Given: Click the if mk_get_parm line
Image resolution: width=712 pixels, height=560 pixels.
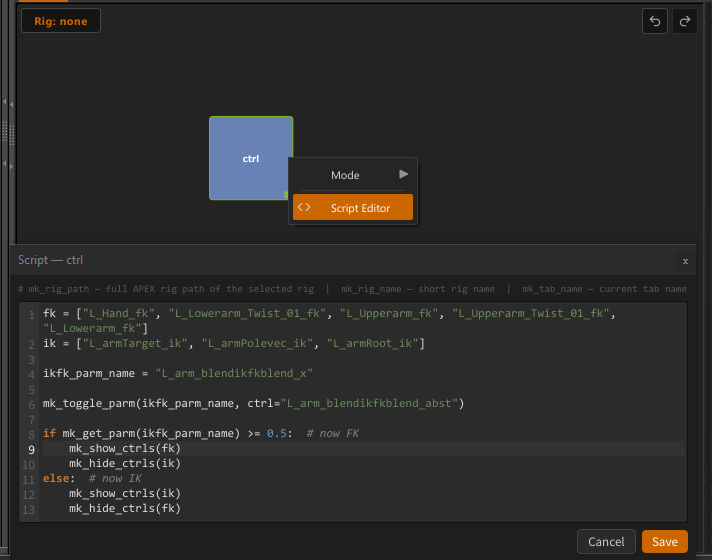Looking at the screenshot, I should (201, 433).
